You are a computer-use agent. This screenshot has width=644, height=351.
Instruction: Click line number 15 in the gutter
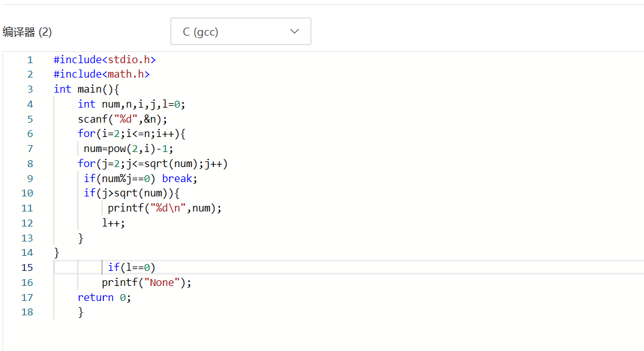pos(27,268)
